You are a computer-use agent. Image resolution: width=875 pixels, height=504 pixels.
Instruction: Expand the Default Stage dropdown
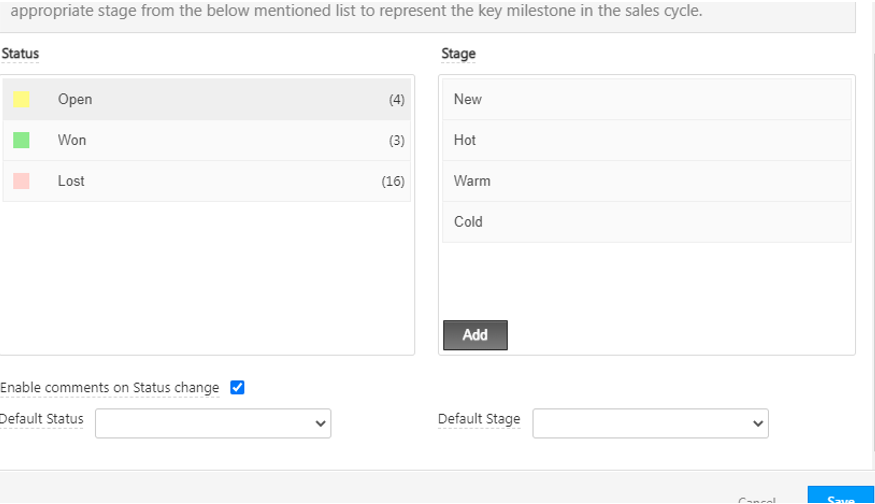coord(650,423)
